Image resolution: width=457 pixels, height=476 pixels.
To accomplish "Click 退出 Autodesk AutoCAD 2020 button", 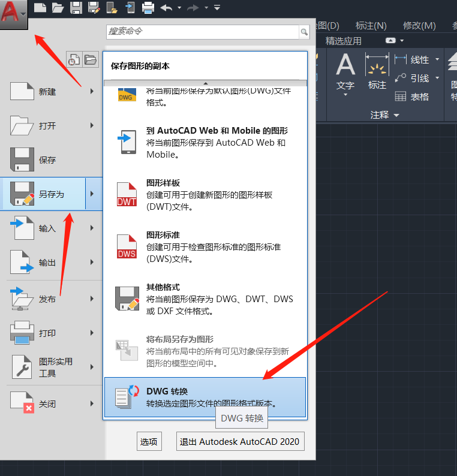I will tap(240, 441).
